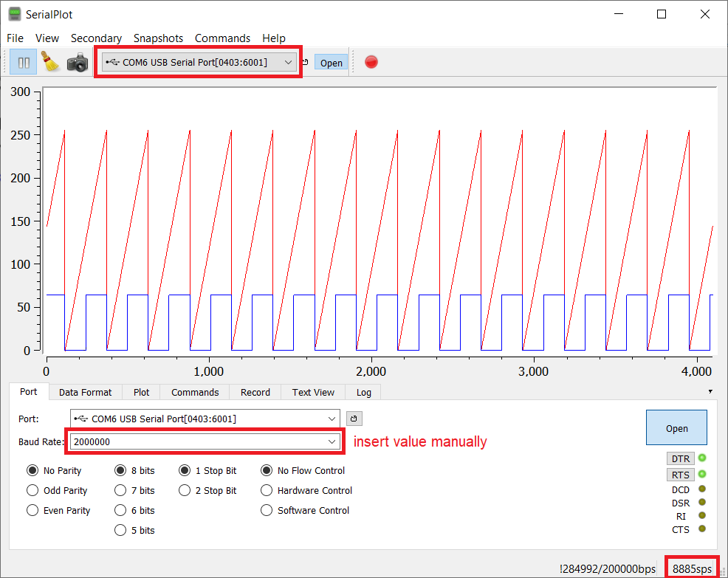Image resolution: width=728 pixels, height=578 pixels.
Task: Toggle the RTS button
Action: click(x=680, y=475)
